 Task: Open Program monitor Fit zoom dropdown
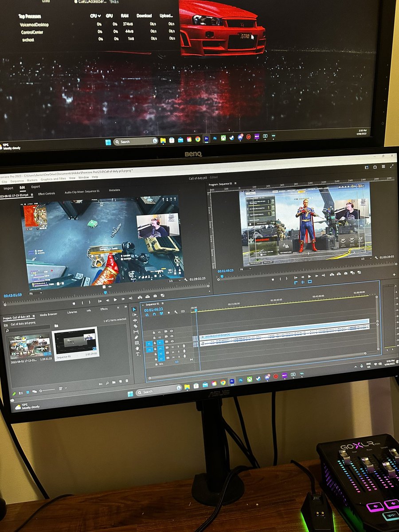[x=246, y=269]
